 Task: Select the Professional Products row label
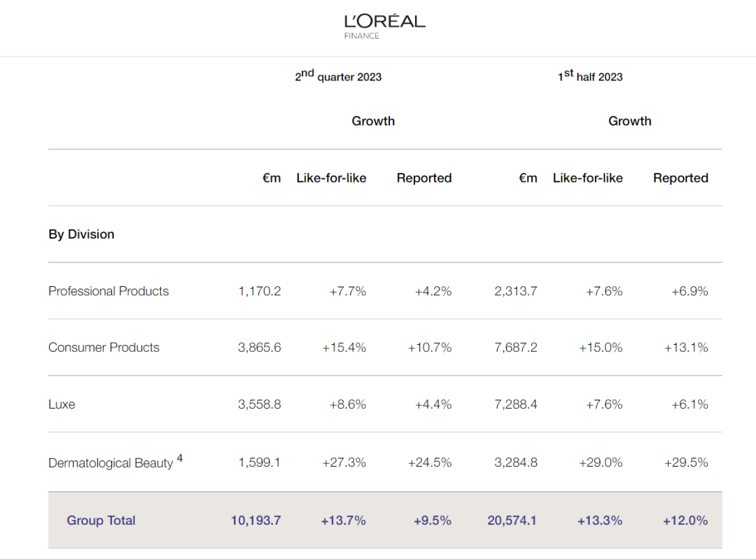108,291
